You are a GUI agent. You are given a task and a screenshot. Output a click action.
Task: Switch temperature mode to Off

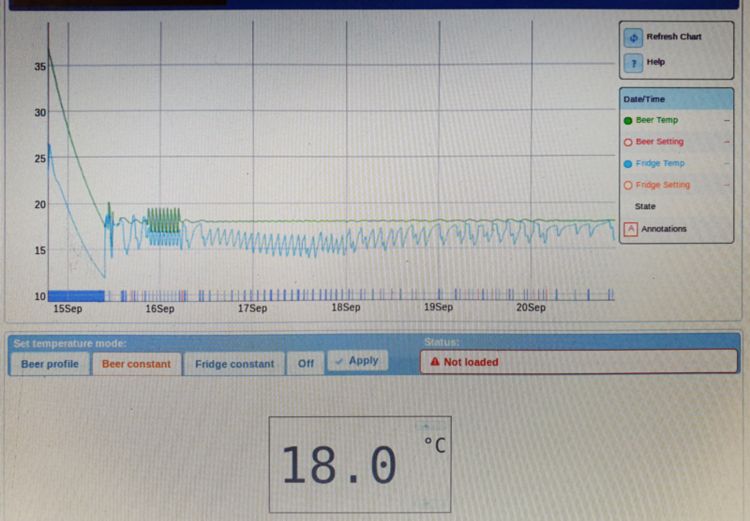pos(306,364)
